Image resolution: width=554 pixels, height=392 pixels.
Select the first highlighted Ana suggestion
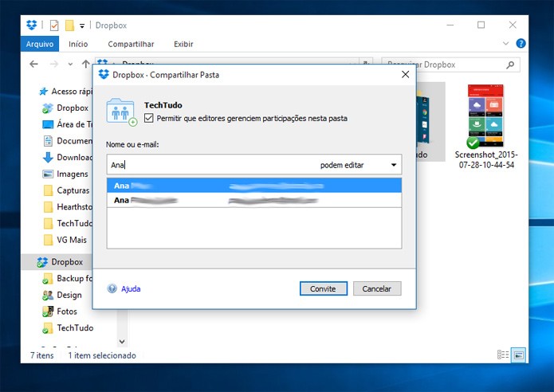tap(254, 186)
